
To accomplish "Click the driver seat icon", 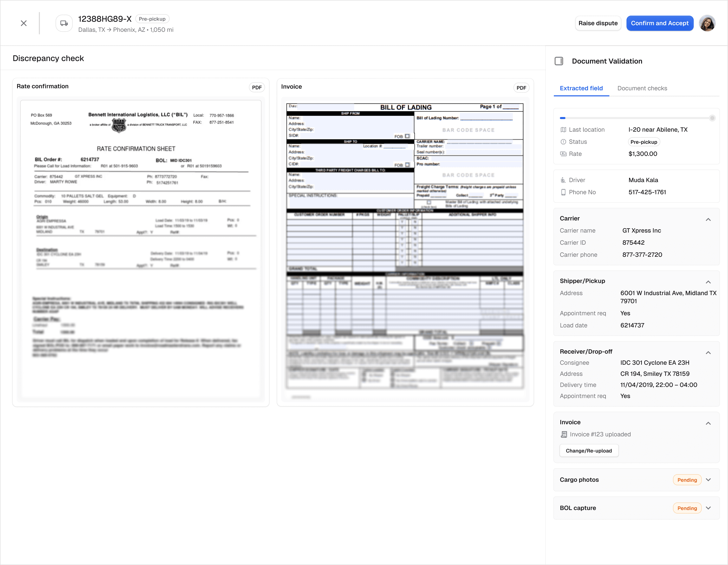I will pyautogui.click(x=563, y=180).
